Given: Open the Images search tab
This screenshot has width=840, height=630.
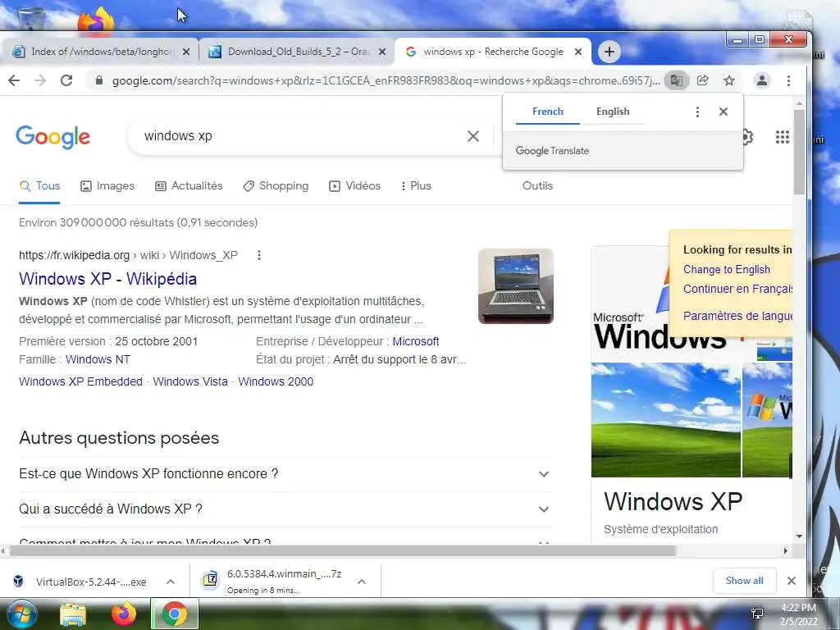Looking at the screenshot, I should tap(107, 186).
